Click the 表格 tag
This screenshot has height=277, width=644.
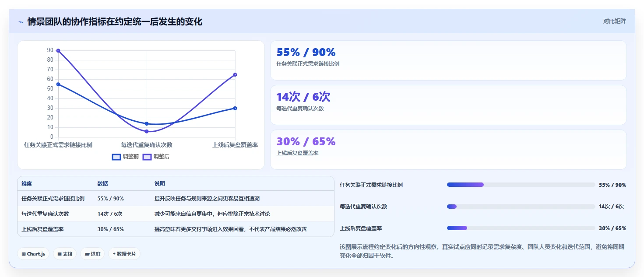65,254
